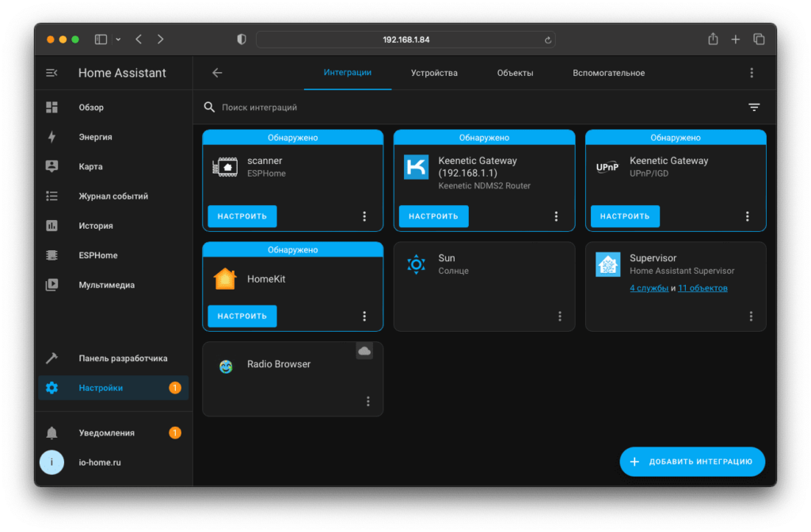Go back with the arrow beside Интеграции
This screenshot has height=532, width=811.
coord(217,73)
